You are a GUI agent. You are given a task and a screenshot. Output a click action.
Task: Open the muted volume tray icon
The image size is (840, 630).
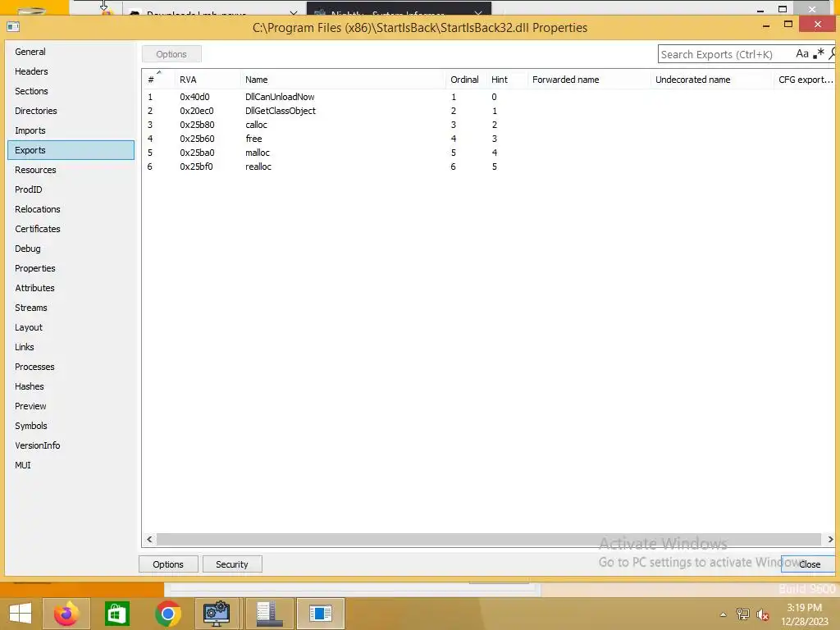[763, 614]
